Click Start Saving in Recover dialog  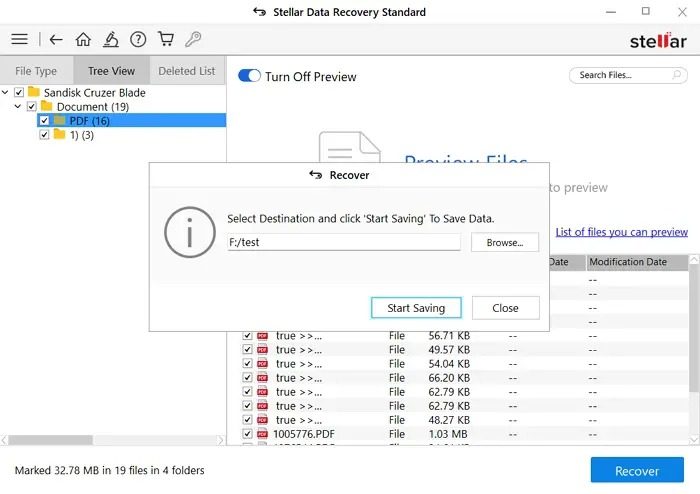point(416,308)
